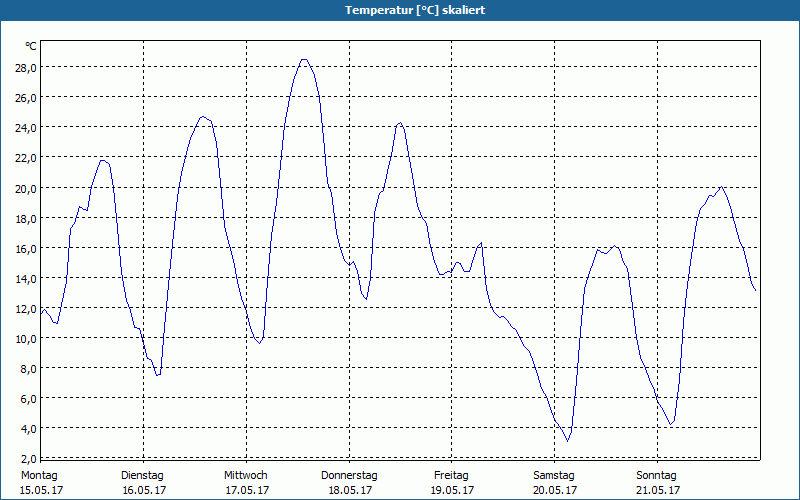Click the 10,0 y-axis label
Image resolution: width=800 pixels, height=500 pixels.
[x=25, y=339]
